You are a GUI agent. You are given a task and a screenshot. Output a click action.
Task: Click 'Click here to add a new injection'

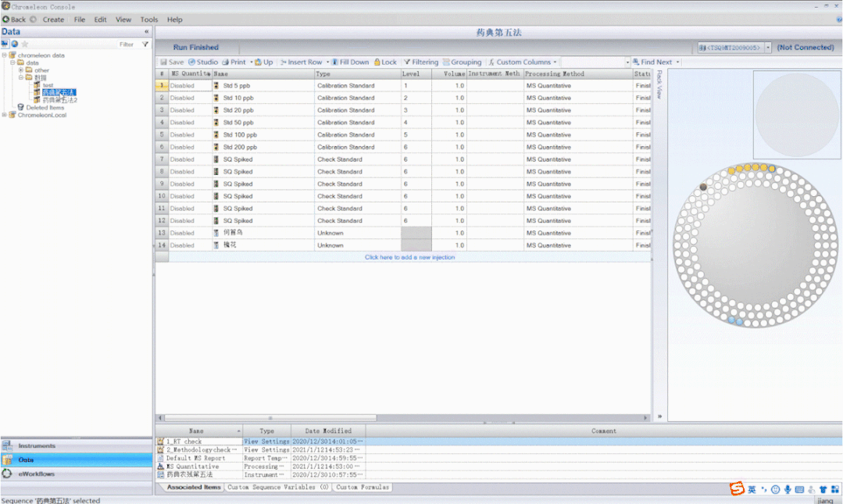[409, 257]
